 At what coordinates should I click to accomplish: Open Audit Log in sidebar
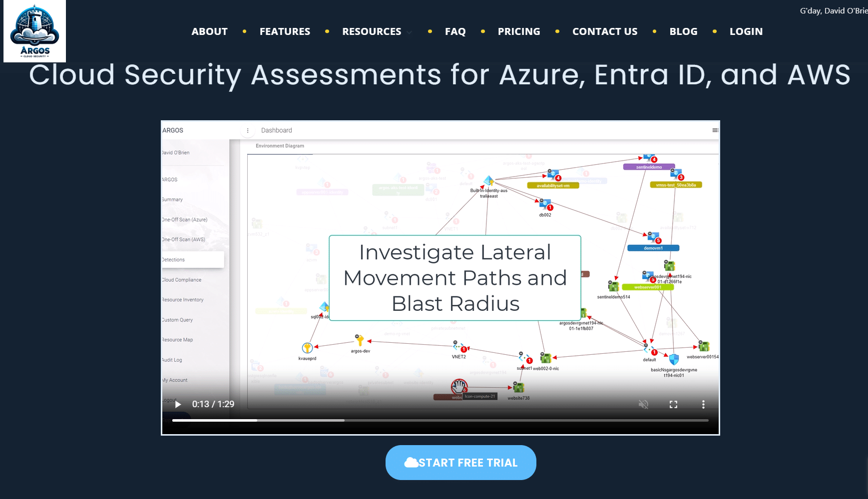point(172,360)
